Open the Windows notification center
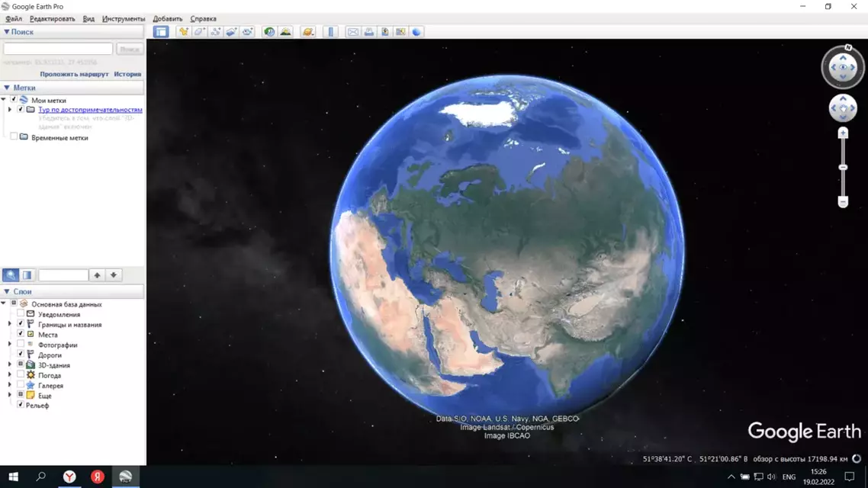Viewport: 868px width, 488px height. click(x=849, y=477)
